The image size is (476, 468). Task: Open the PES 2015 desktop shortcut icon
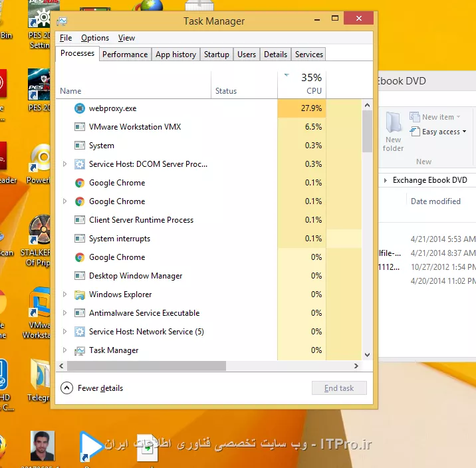39,84
